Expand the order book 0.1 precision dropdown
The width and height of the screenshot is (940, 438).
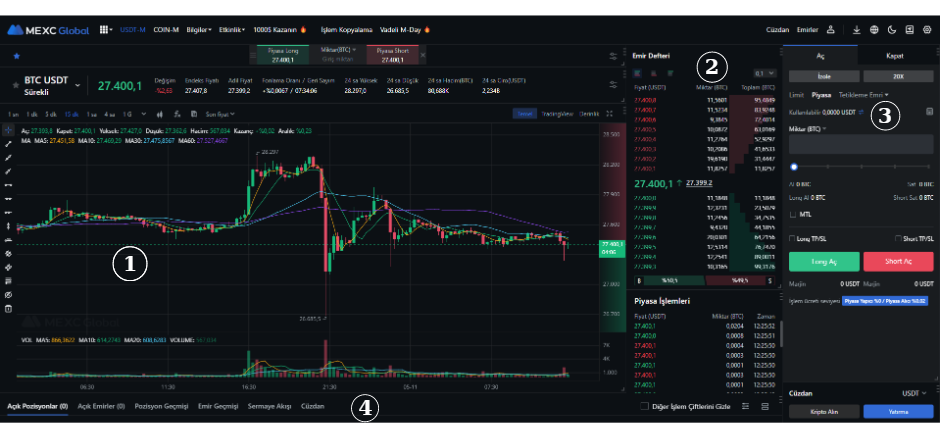click(x=765, y=73)
